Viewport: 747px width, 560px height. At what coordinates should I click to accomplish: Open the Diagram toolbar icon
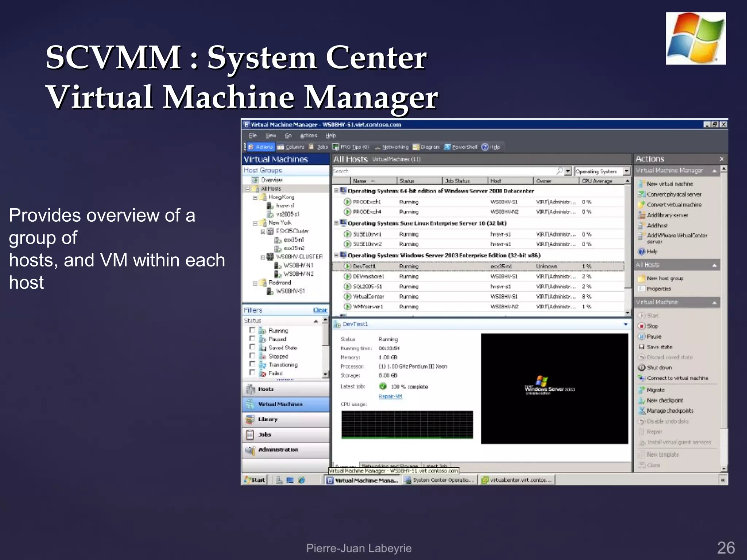click(426, 147)
